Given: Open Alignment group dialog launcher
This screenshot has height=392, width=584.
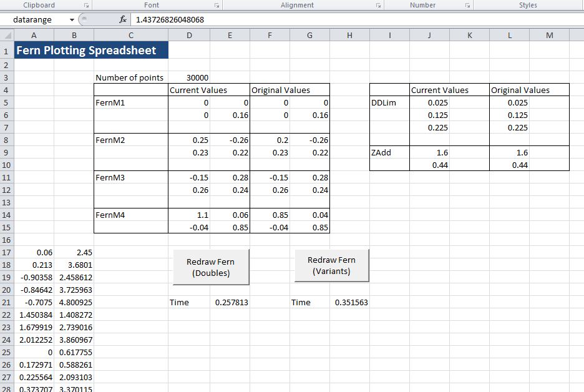Looking at the screenshot, I should coord(378,5).
